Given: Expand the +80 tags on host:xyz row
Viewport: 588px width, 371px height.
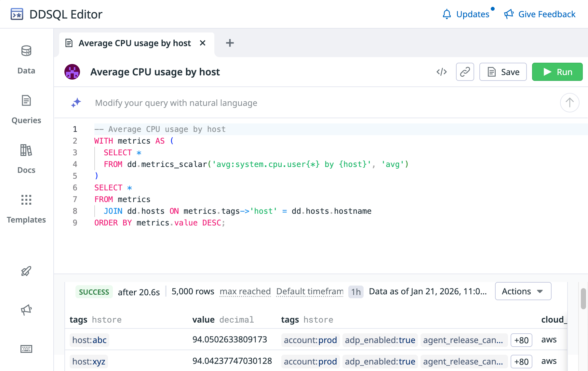Looking at the screenshot, I should tap(521, 362).
